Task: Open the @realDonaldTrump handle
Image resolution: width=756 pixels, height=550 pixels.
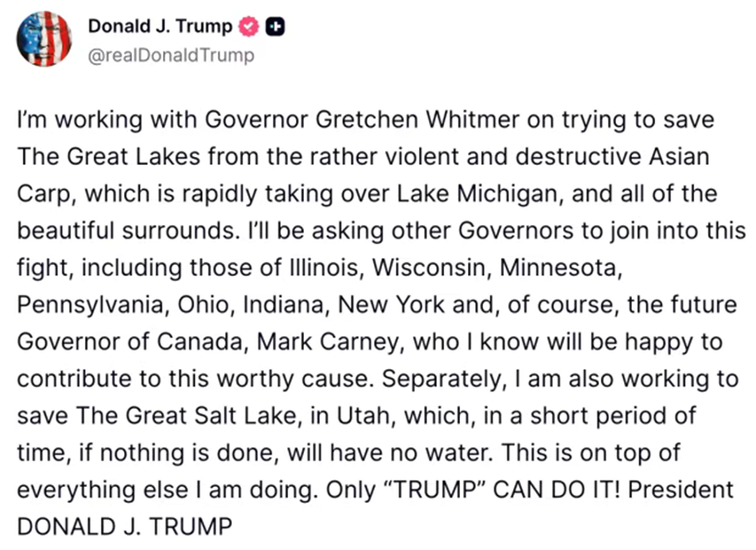Action: coord(170,54)
